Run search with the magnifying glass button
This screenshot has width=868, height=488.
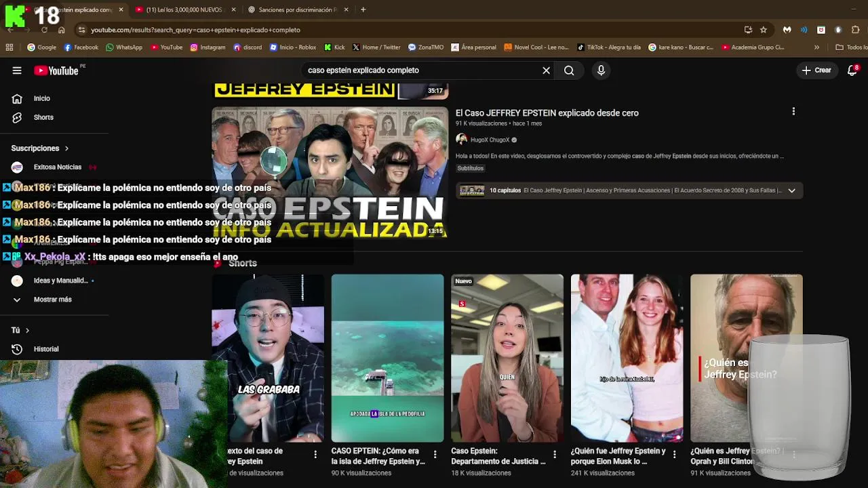tap(569, 70)
